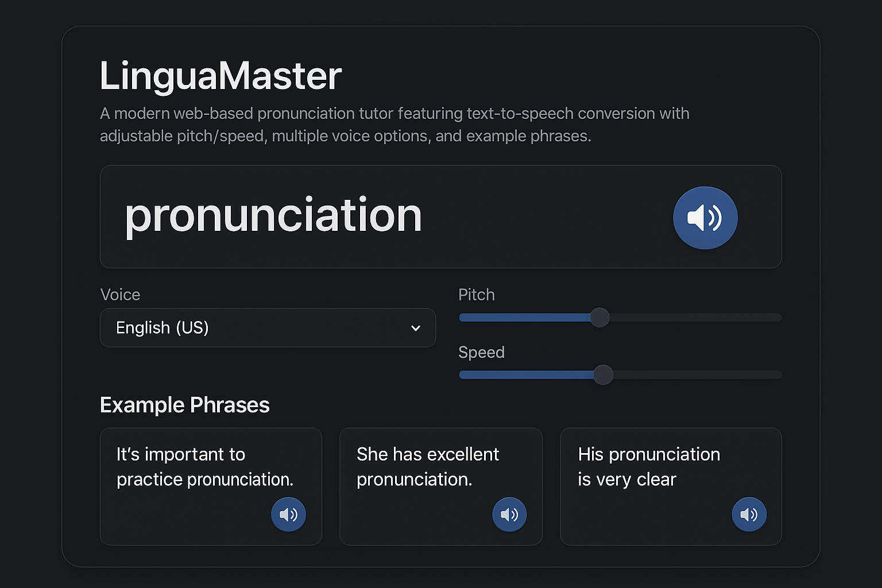
Task: Play audio for "It's important to practice" phrase
Action: pos(288,514)
